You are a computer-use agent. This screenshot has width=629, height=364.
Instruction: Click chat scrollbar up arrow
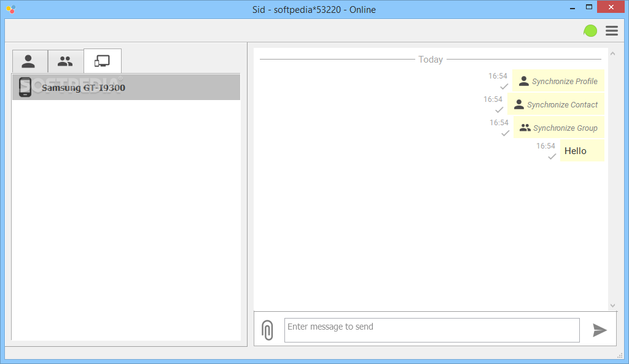[x=612, y=53]
